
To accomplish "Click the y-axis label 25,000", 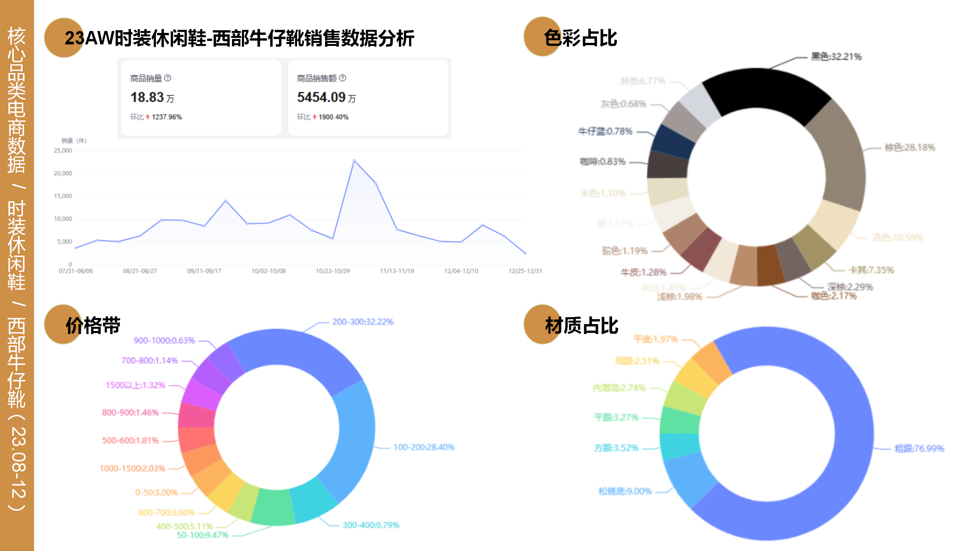I will pos(63,151).
